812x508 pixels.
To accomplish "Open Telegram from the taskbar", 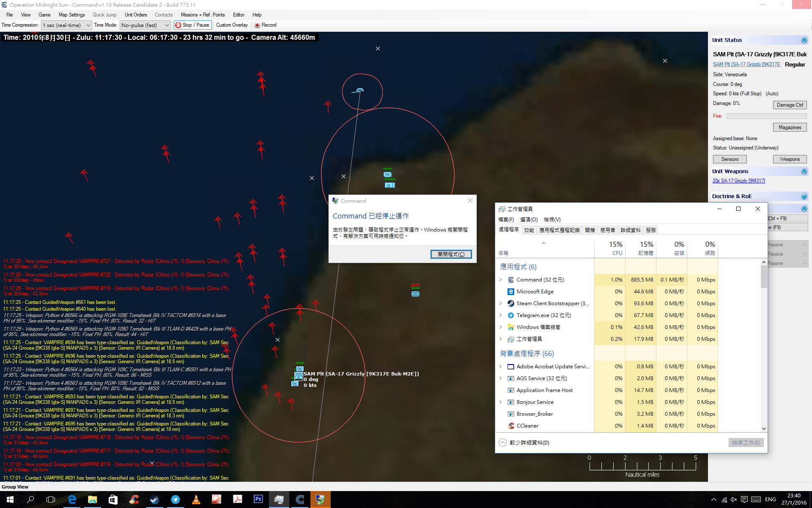I will 175,500.
